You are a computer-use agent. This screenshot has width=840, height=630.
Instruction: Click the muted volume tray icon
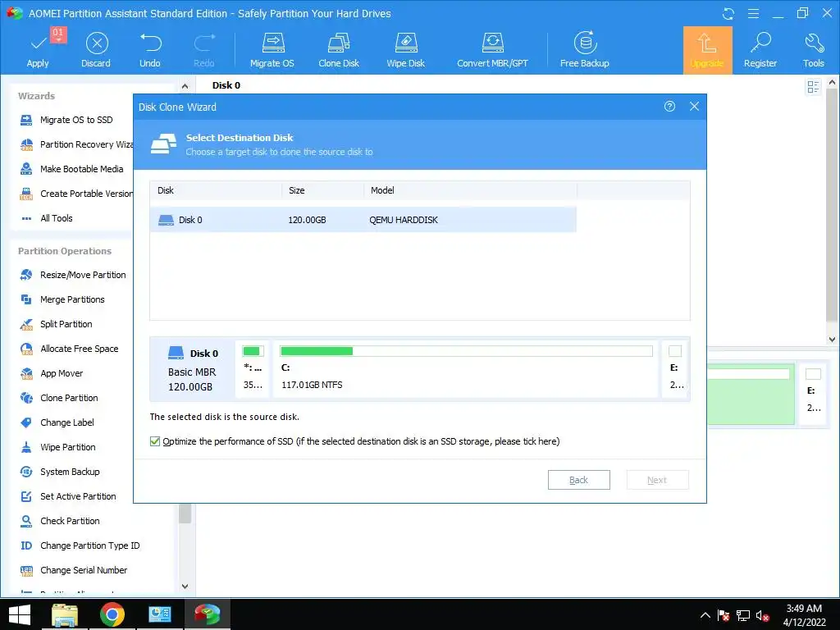pos(762,615)
